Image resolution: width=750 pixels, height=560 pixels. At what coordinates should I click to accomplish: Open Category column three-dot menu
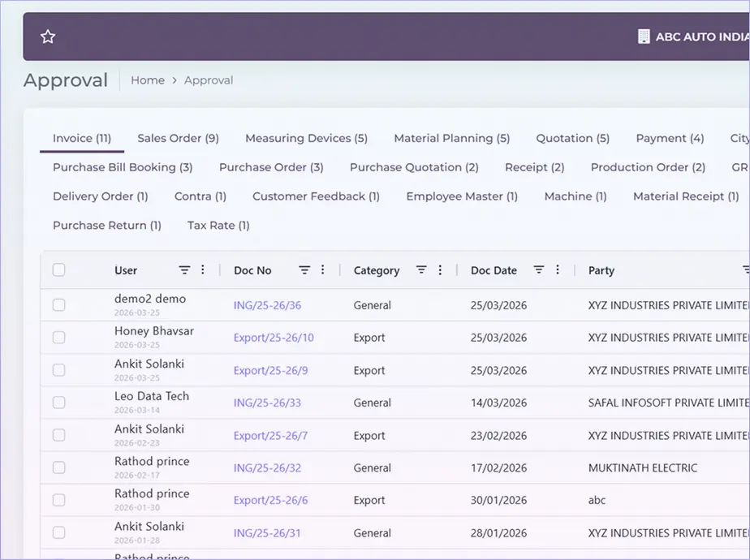(440, 269)
